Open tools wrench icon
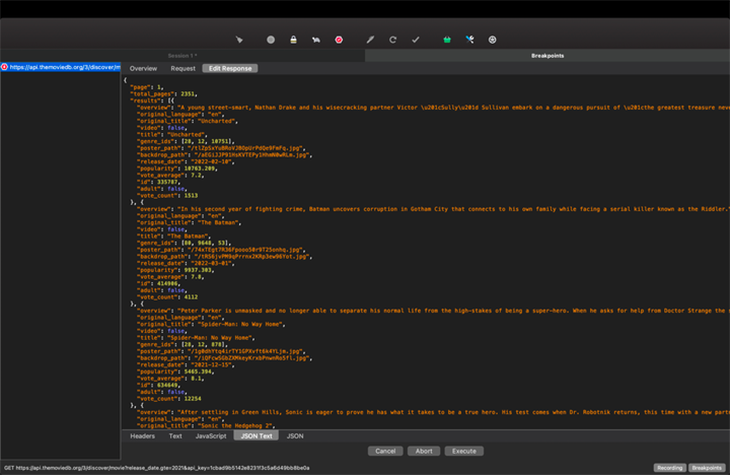Image resolution: width=730 pixels, height=475 pixels. click(470, 40)
